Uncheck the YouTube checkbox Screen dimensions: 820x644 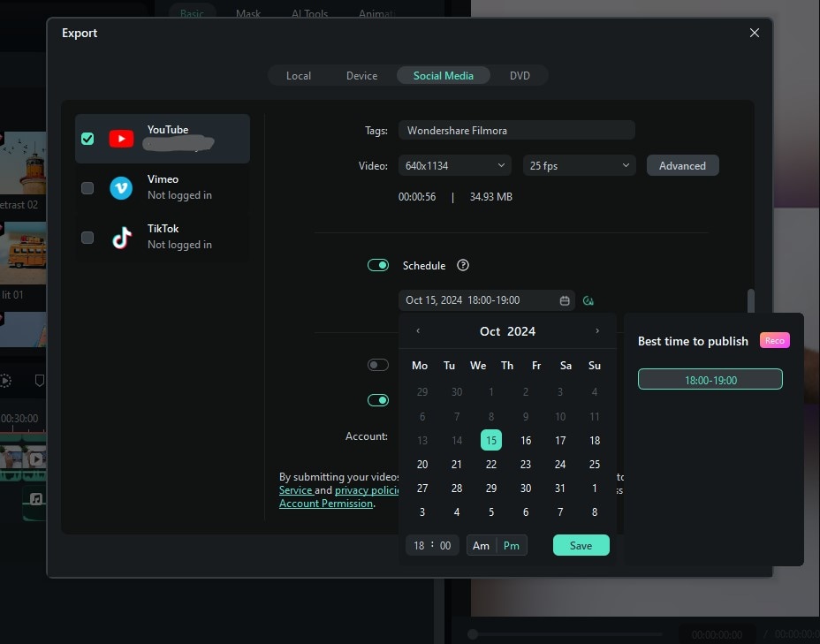pos(87,139)
